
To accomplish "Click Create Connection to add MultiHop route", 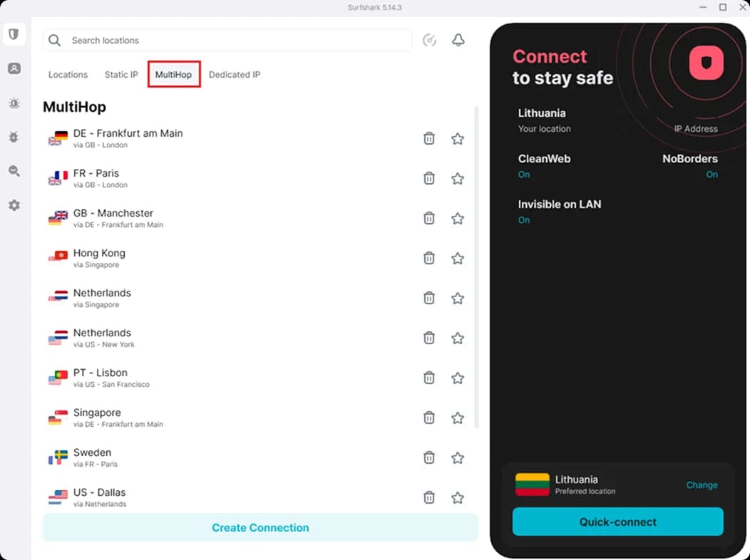I will tap(260, 527).
